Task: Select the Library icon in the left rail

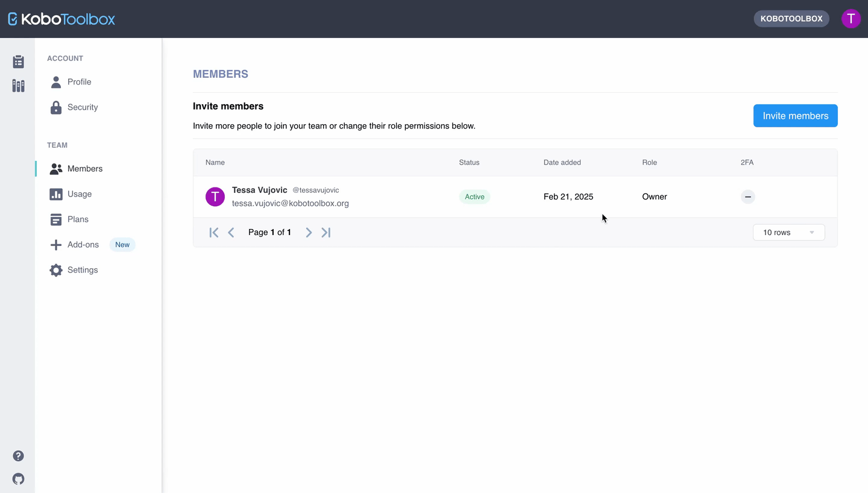Action: (x=18, y=86)
